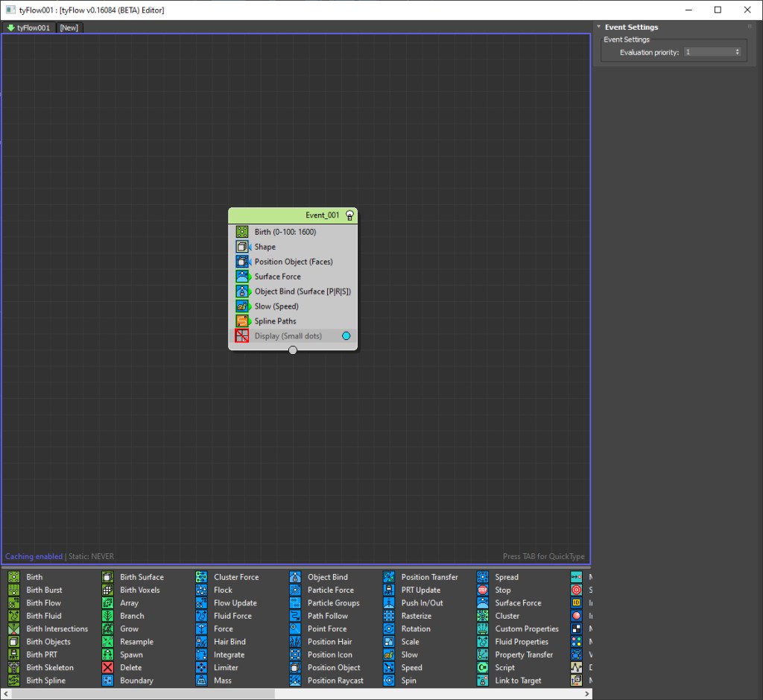Viewport: 763px width, 700px height.
Task: Click the Caching enabled status text
Action: [34, 556]
